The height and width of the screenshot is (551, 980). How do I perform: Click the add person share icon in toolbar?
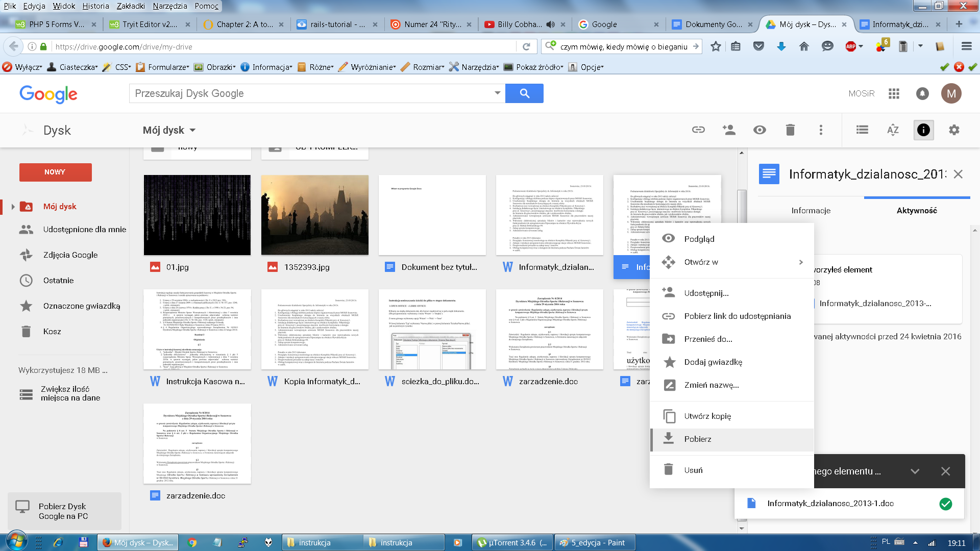(729, 130)
